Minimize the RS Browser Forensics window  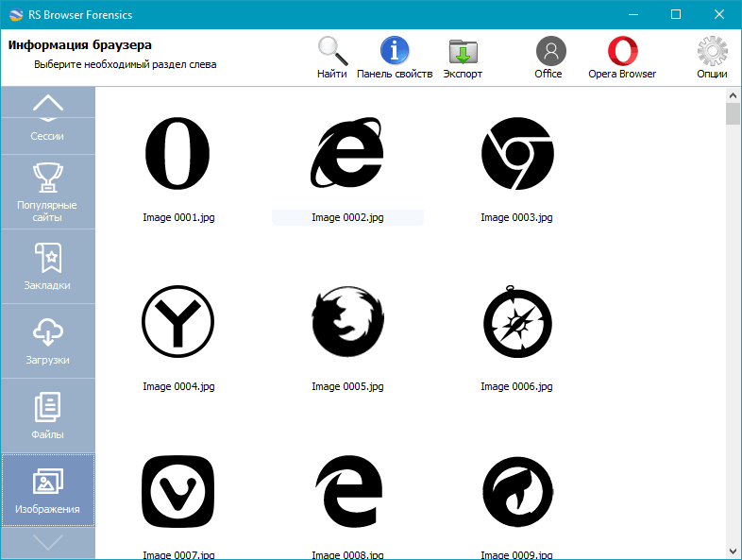pos(633,15)
